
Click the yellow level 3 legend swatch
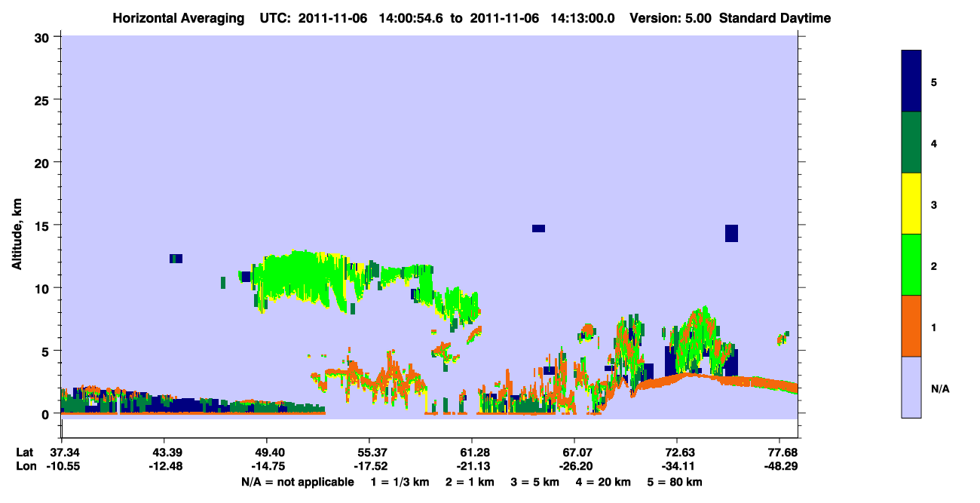pyautogui.click(x=911, y=204)
